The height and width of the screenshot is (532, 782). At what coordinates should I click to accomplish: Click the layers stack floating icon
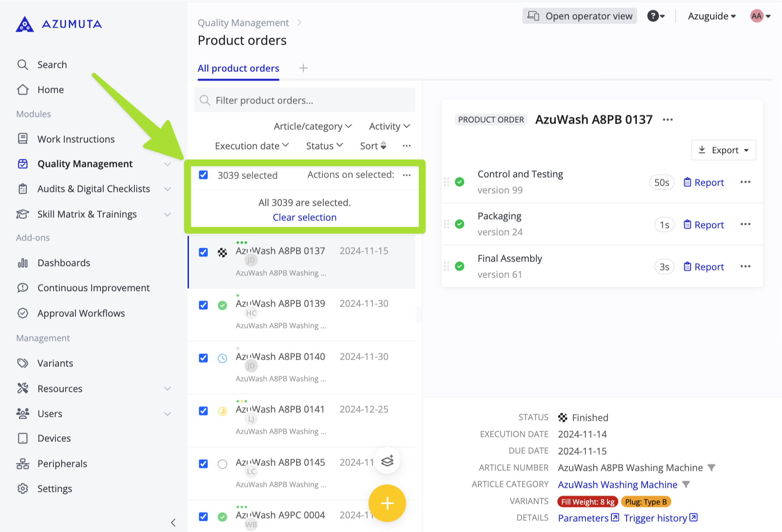coord(387,461)
